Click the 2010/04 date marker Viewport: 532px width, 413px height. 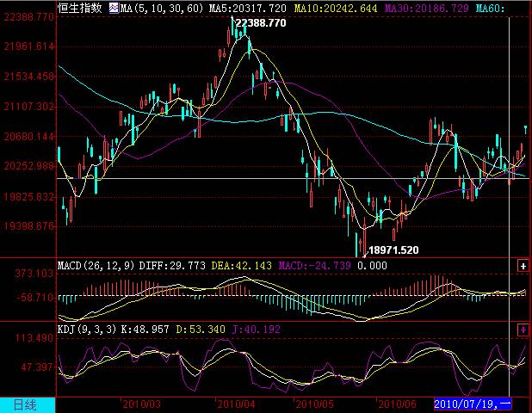click(236, 404)
